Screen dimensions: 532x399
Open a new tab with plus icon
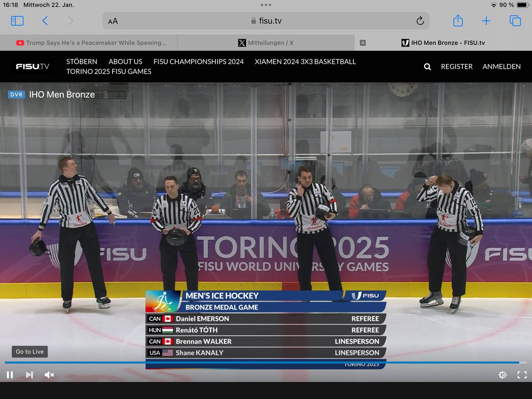click(486, 21)
